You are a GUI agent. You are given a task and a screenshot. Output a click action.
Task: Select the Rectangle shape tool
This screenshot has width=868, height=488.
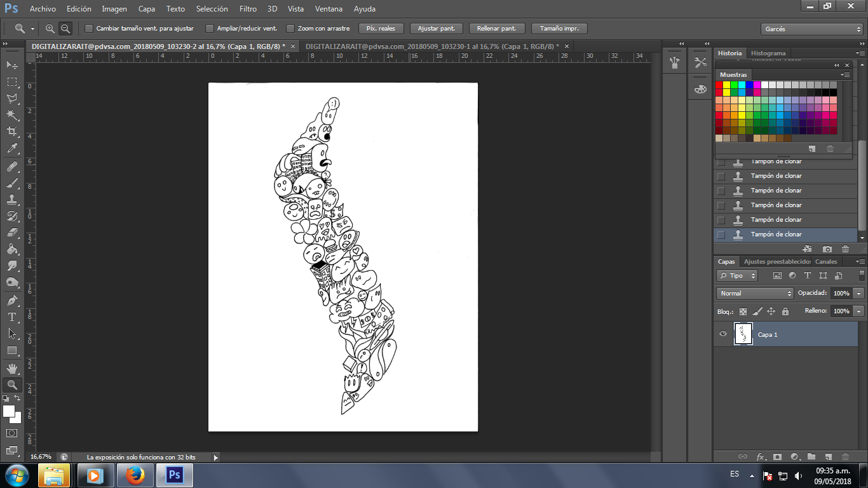(x=12, y=350)
